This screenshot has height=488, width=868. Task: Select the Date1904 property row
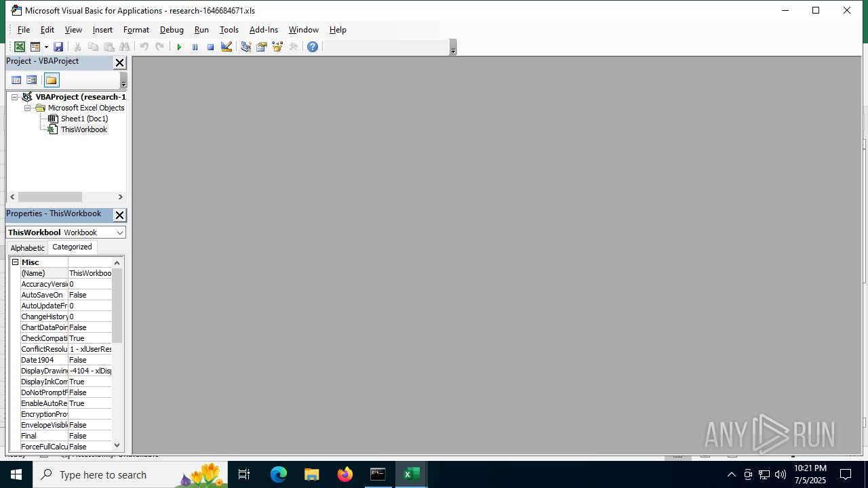[x=66, y=360]
